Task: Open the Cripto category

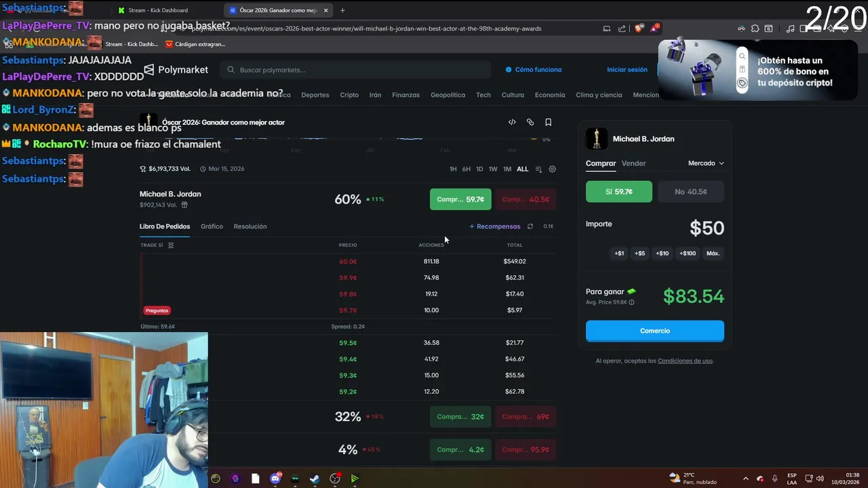Action: pos(349,95)
